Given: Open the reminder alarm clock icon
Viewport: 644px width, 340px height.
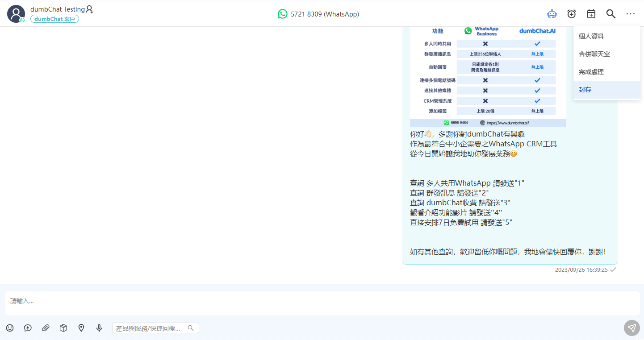Looking at the screenshot, I should tap(572, 14).
